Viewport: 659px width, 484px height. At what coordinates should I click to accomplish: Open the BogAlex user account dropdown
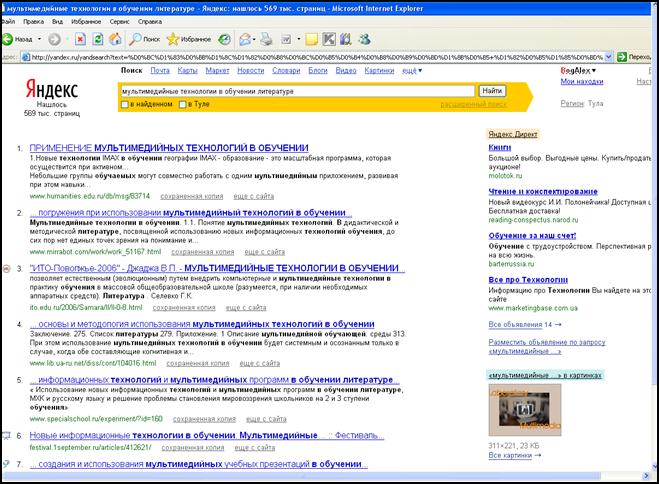click(578, 71)
